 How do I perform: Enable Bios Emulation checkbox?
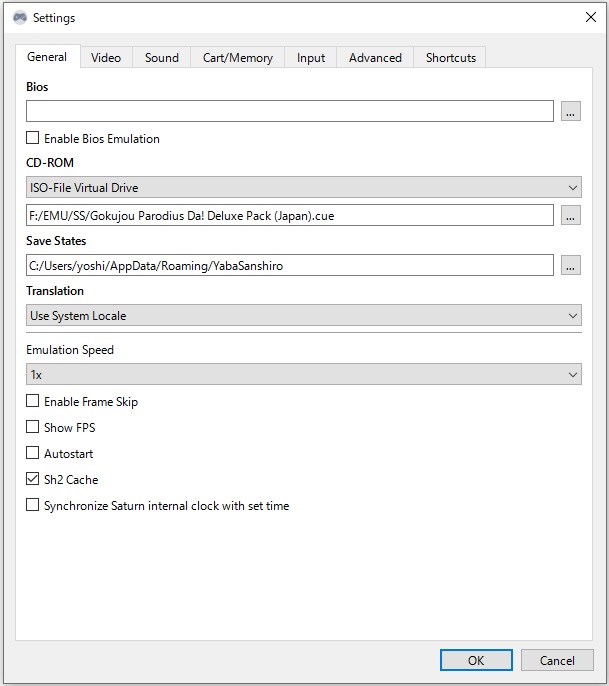coord(33,139)
